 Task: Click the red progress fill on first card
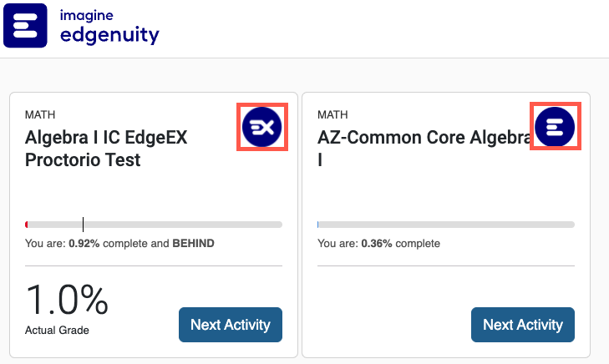pyautogui.click(x=27, y=225)
